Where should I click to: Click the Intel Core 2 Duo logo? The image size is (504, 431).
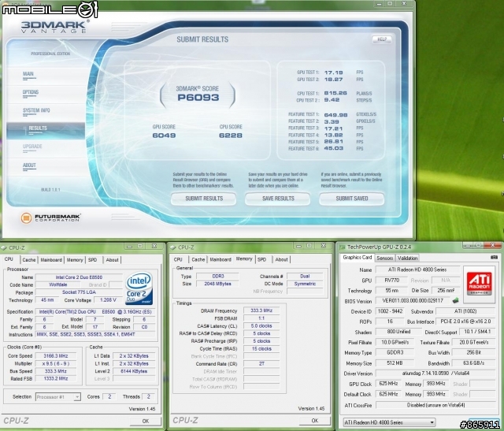click(139, 288)
